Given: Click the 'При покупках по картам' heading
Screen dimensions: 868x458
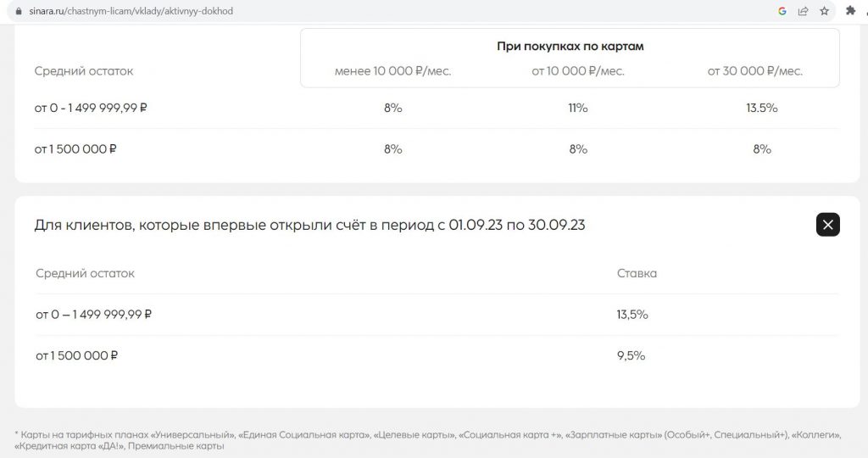Looking at the screenshot, I should coord(570,47).
